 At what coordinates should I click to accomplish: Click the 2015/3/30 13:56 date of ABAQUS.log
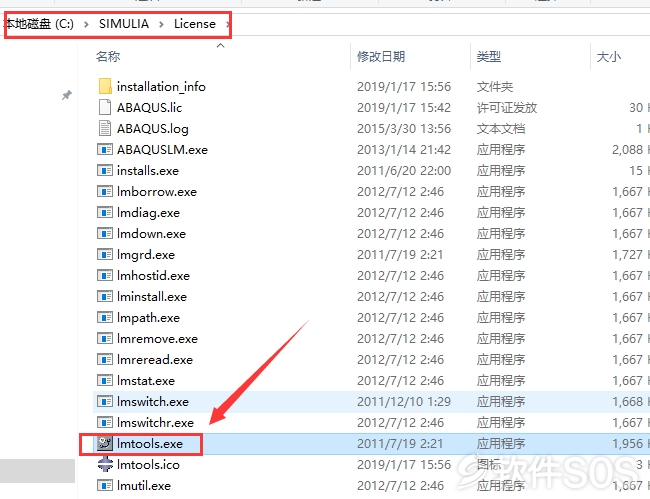click(x=404, y=129)
